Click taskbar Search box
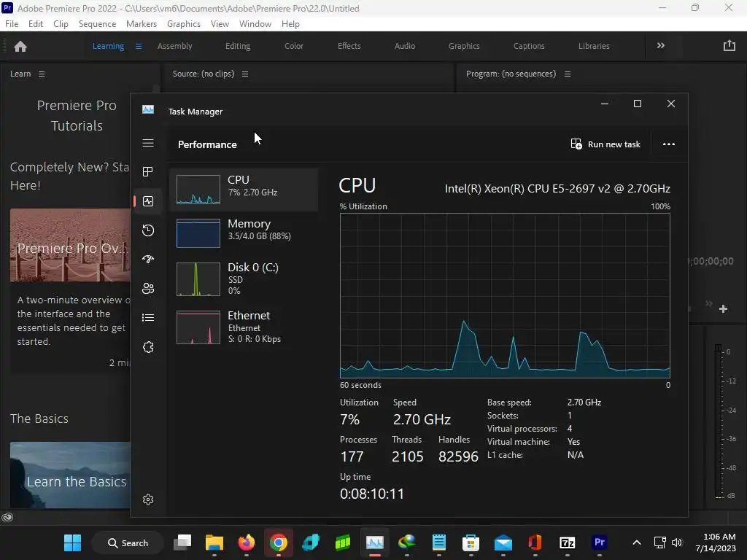 (128, 542)
